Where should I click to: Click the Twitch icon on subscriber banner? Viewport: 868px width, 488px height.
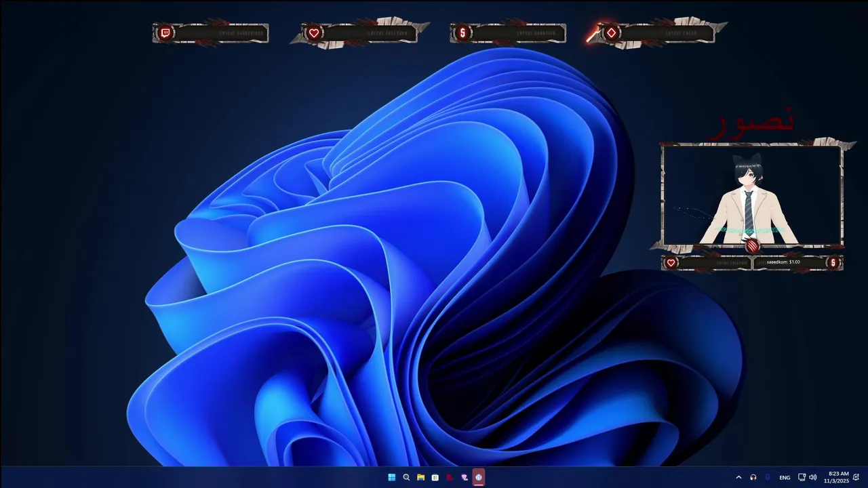(165, 33)
